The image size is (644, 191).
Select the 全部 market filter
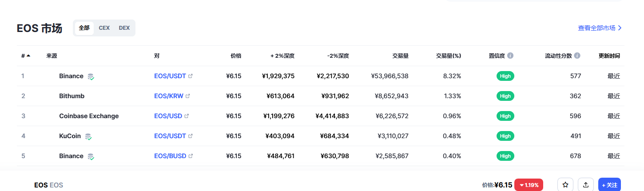point(84,28)
